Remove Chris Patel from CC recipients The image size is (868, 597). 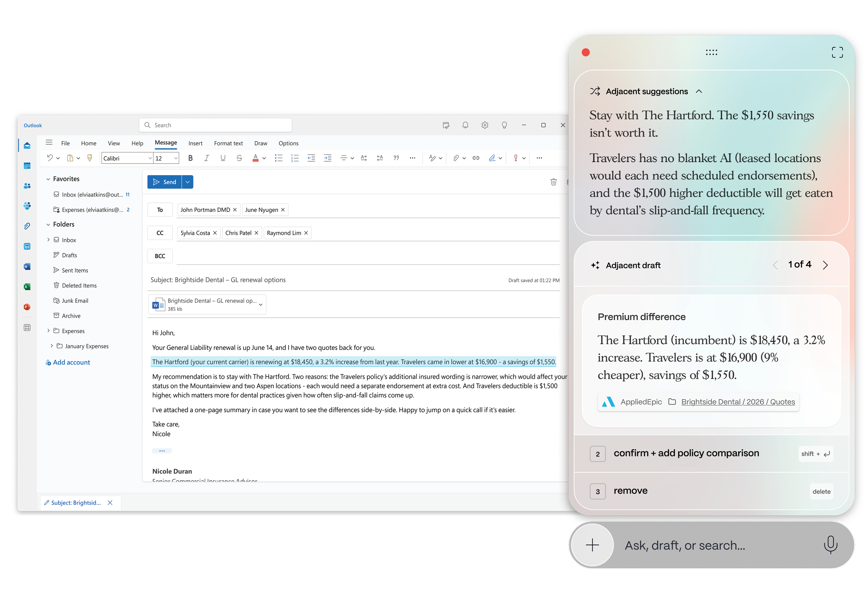point(256,233)
